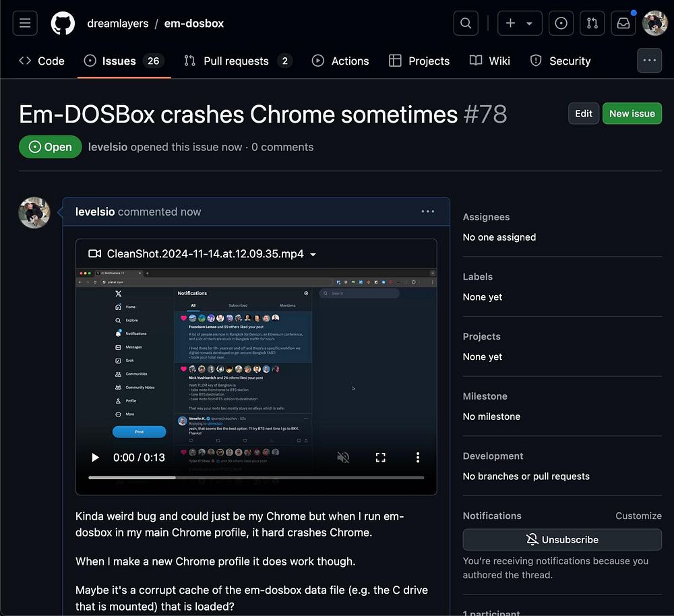This screenshot has height=616, width=674.
Task: Open the Milestone sidebar section
Action: [485, 396]
